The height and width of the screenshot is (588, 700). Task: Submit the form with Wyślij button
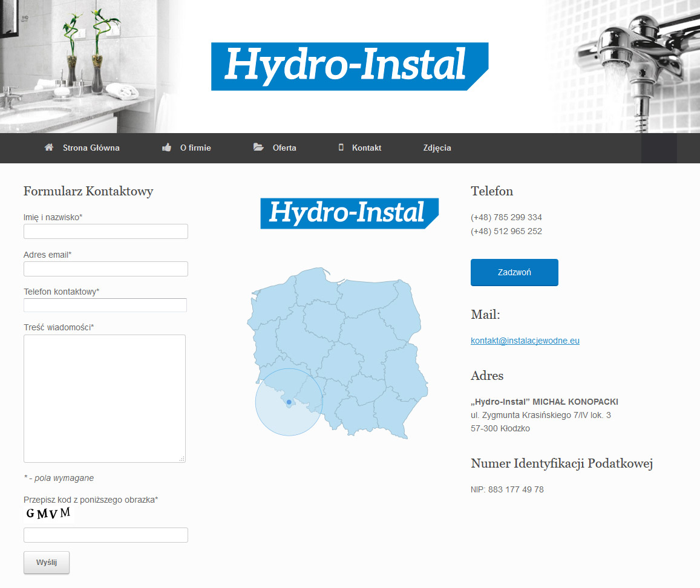47,562
